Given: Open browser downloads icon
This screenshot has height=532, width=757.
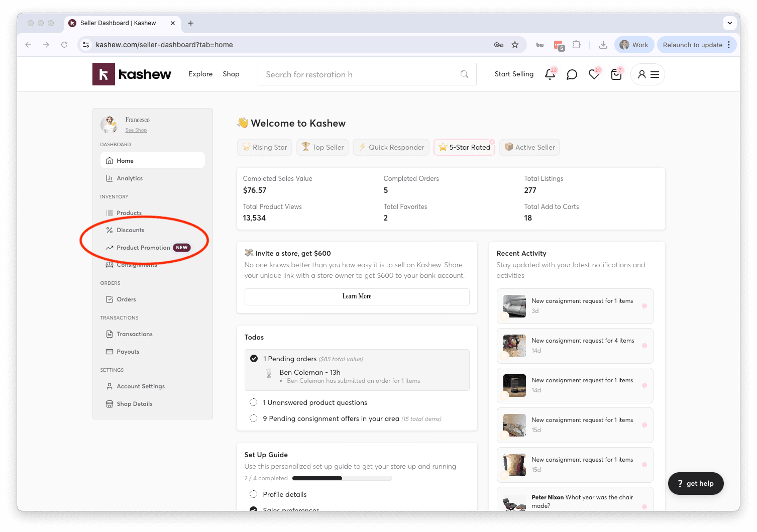Looking at the screenshot, I should click(603, 45).
